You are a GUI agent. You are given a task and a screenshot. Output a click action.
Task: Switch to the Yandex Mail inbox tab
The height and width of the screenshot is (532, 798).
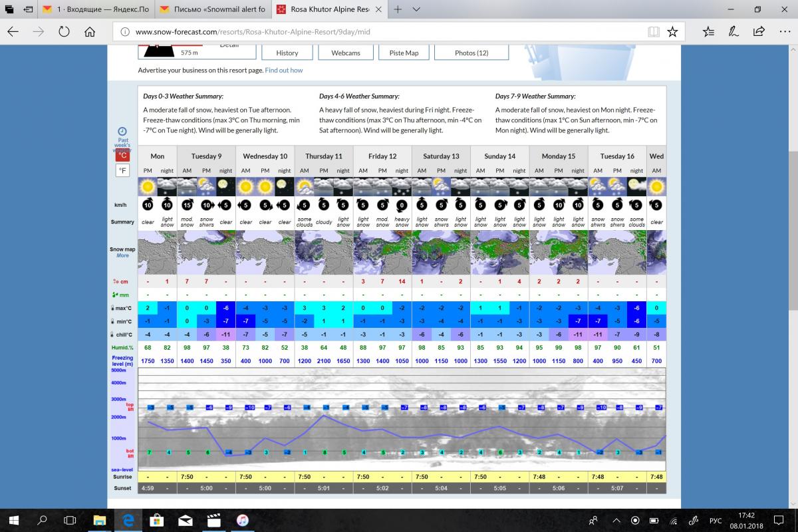click(x=96, y=9)
